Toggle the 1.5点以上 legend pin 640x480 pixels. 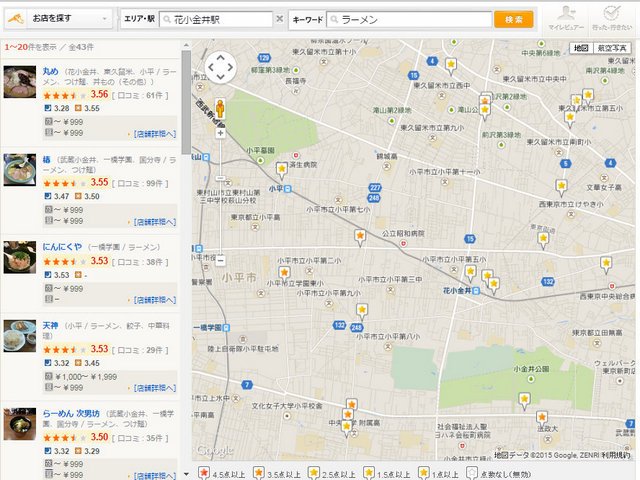[x=369, y=473]
